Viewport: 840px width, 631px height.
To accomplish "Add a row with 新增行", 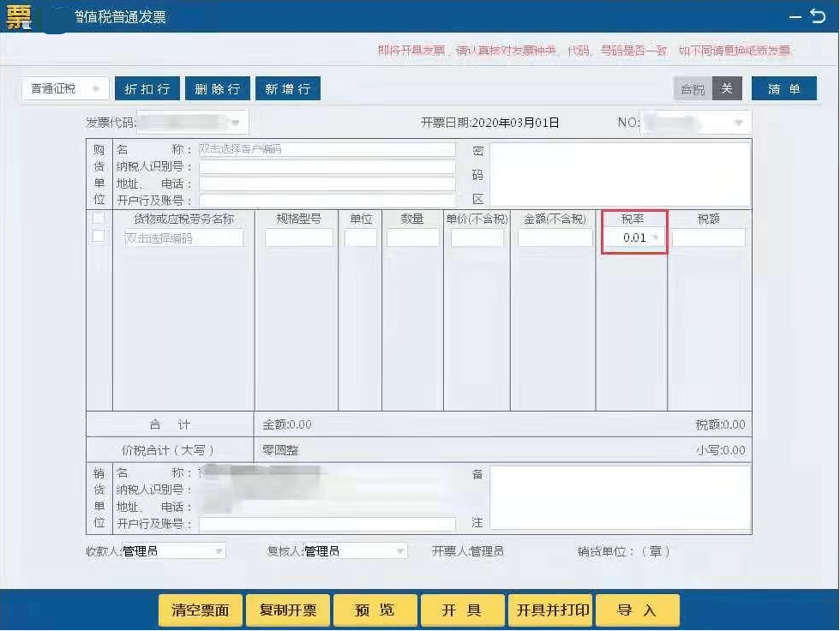I will click(x=287, y=89).
